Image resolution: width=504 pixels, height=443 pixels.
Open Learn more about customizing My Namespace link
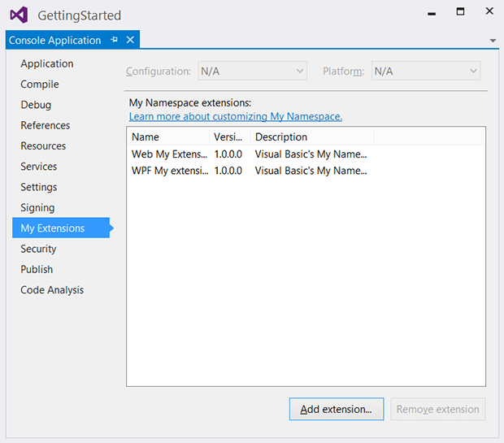236,116
